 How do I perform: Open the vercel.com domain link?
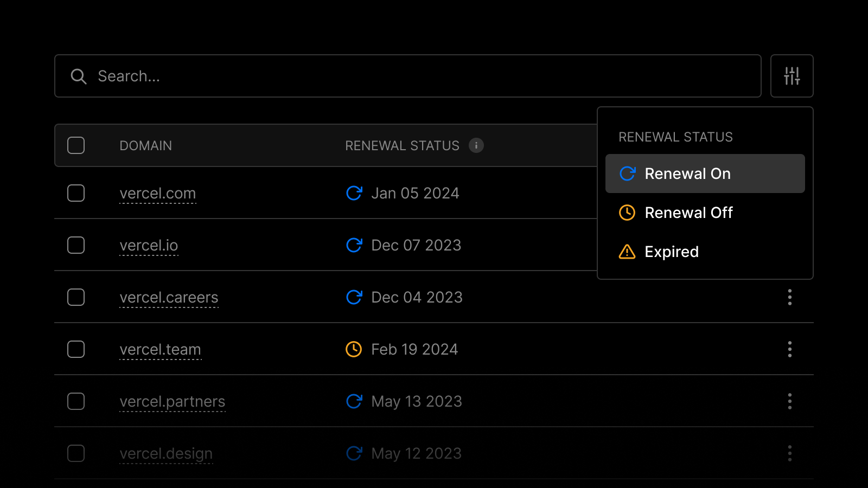pyautogui.click(x=158, y=193)
